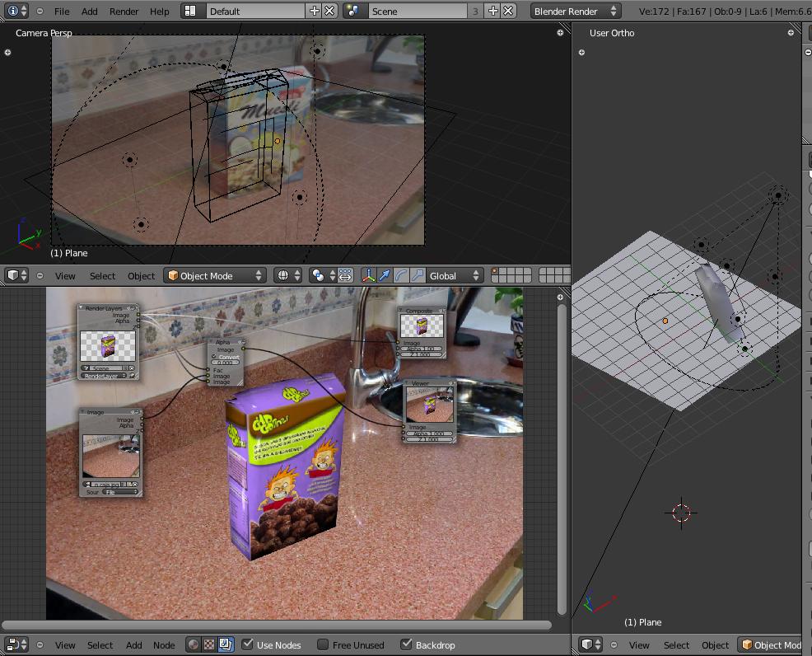Open the Render menu

click(x=124, y=11)
